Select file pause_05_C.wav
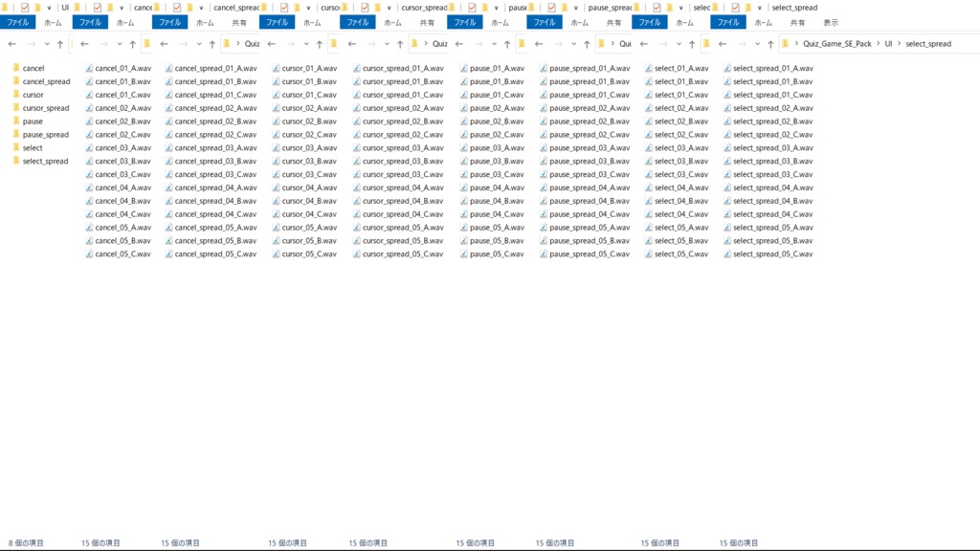Viewport: 980px width, 551px height. [x=492, y=254]
